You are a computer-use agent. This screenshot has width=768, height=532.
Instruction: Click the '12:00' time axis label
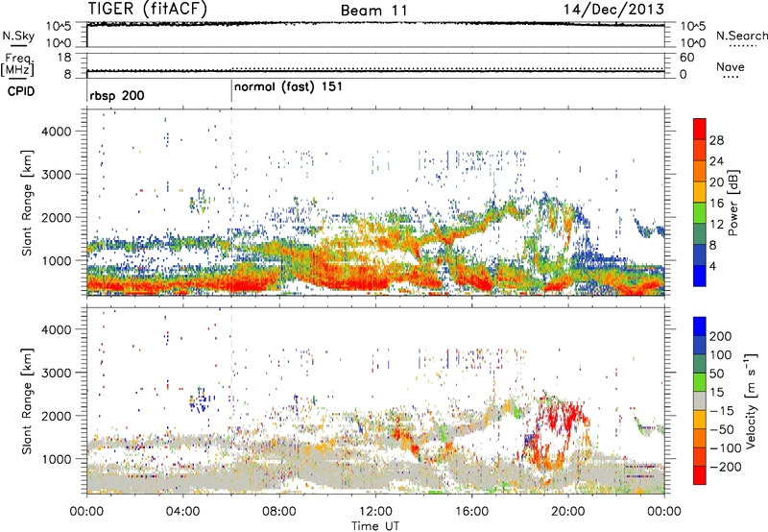click(x=375, y=512)
